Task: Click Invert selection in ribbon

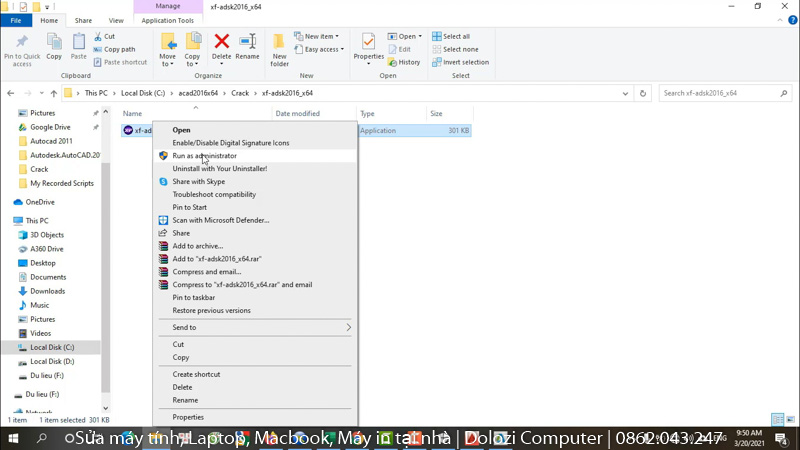Action: (460, 62)
